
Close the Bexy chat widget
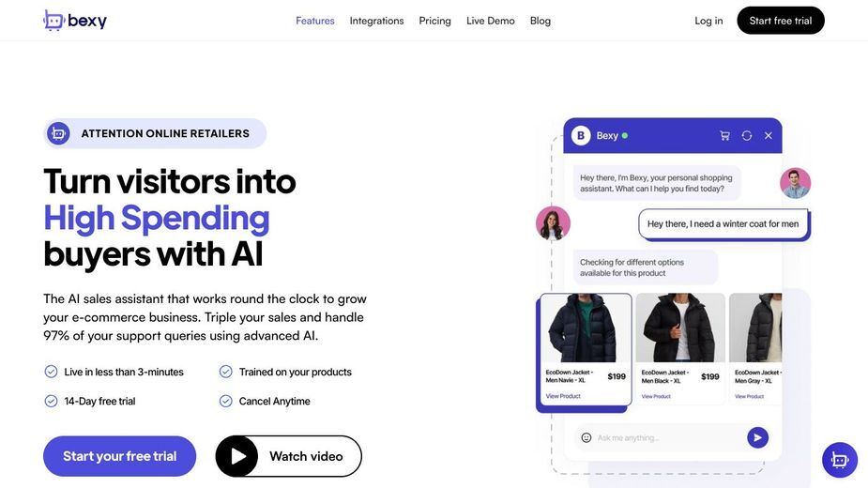tap(769, 136)
